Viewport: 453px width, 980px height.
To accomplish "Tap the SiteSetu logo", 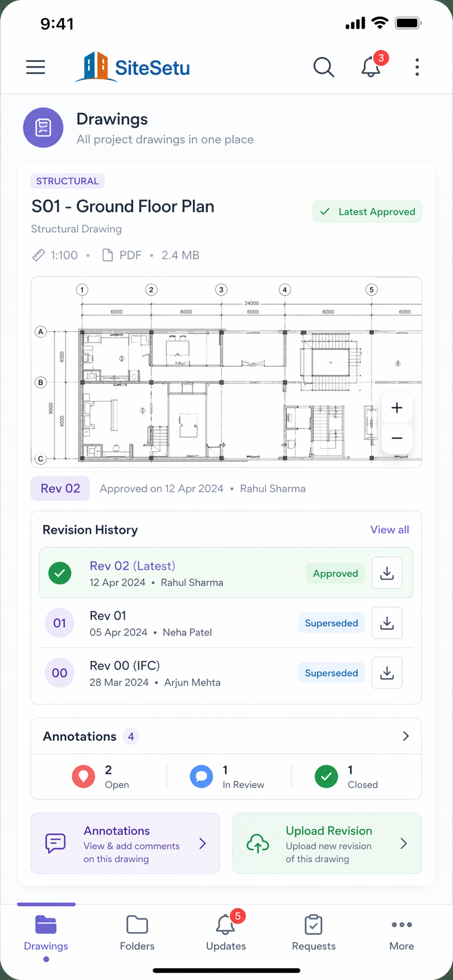I will pyautogui.click(x=133, y=67).
